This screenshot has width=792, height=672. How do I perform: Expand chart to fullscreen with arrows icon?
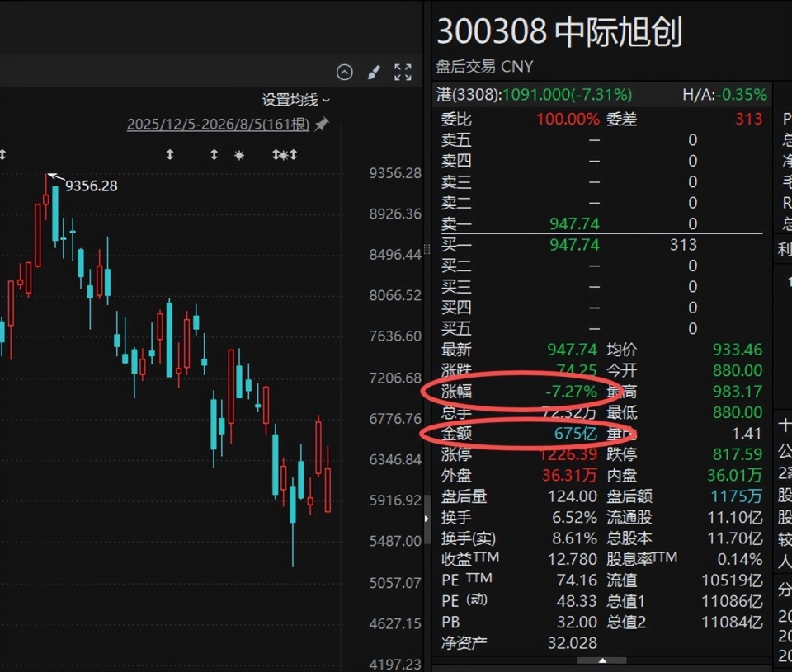point(403,73)
